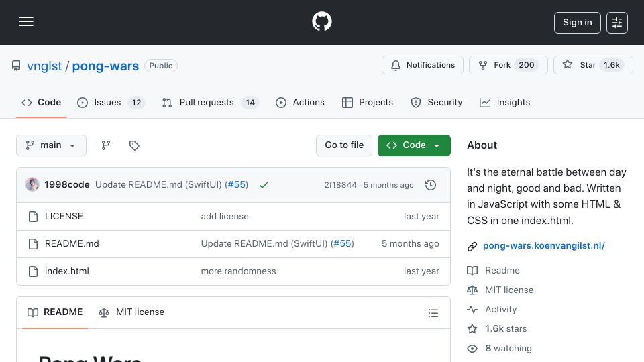644x362 pixels.
Task: Open the README.md file
Action: [72, 244]
